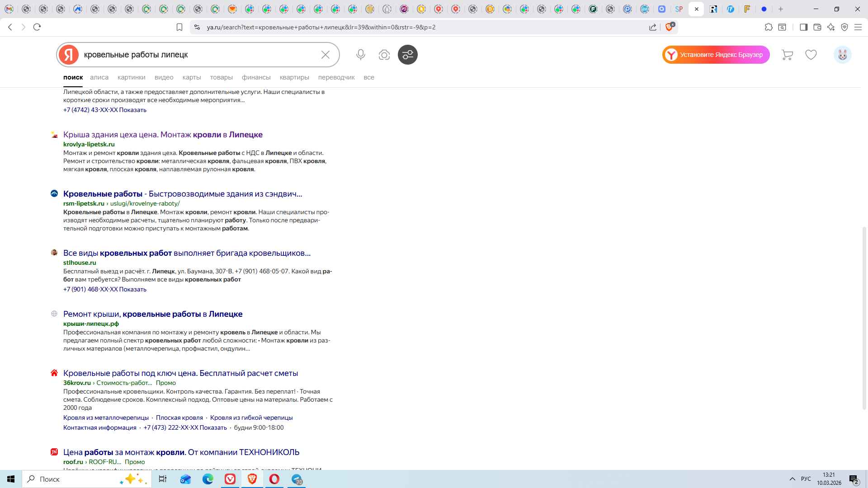The width and height of the screenshot is (868, 488).
Task: Click the microphone voice search icon
Action: [x=360, y=55]
